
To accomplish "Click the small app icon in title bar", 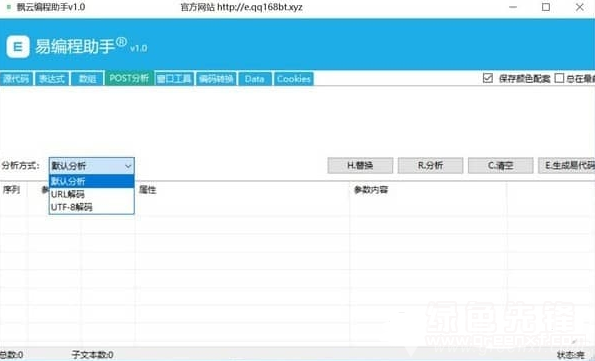I will click(x=8, y=7).
